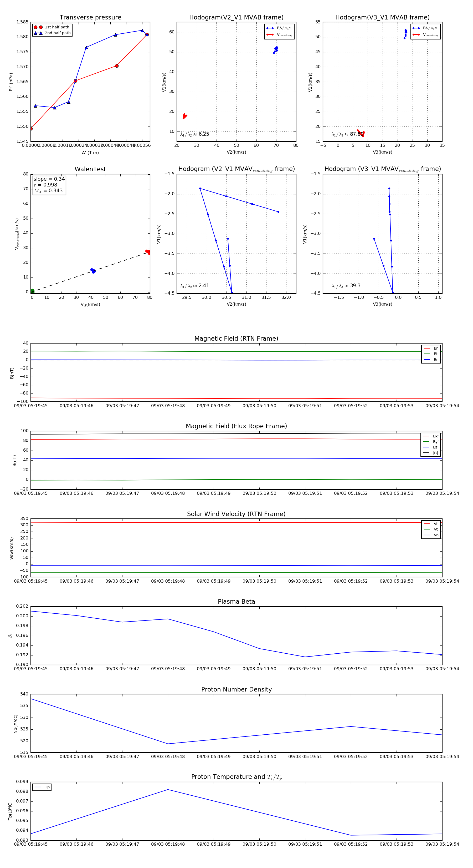Click '09/03 05:19:52' tick under Proton Number Density
Image resolution: width=473 pixels, height=868 pixels.
351,756
